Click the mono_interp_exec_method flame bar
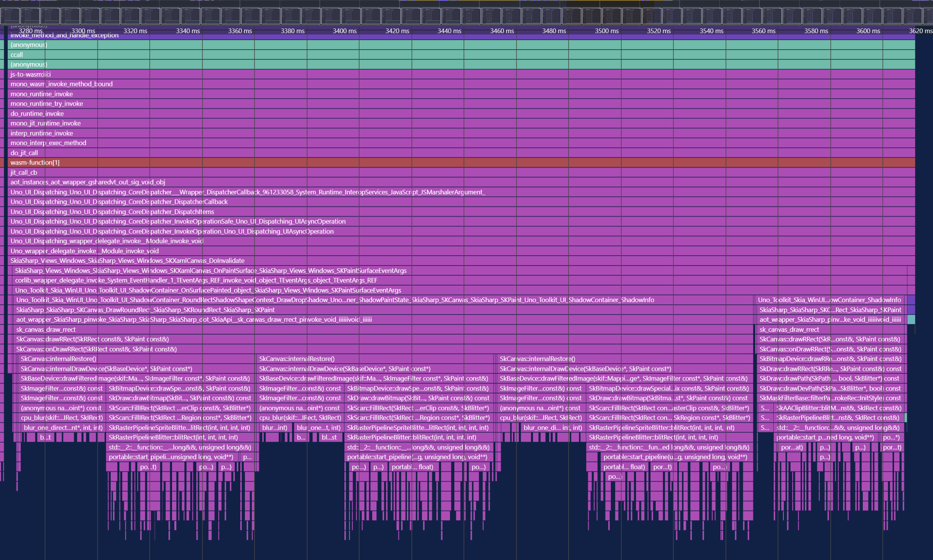This screenshot has height=560, width=933. [x=48, y=143]
